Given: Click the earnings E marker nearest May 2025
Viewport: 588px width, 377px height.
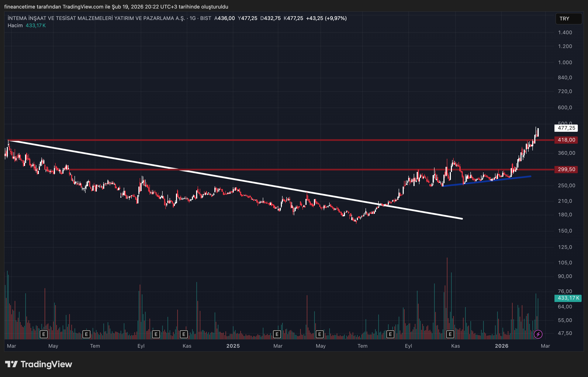Looking at the screenshot, I should (319, 334).
